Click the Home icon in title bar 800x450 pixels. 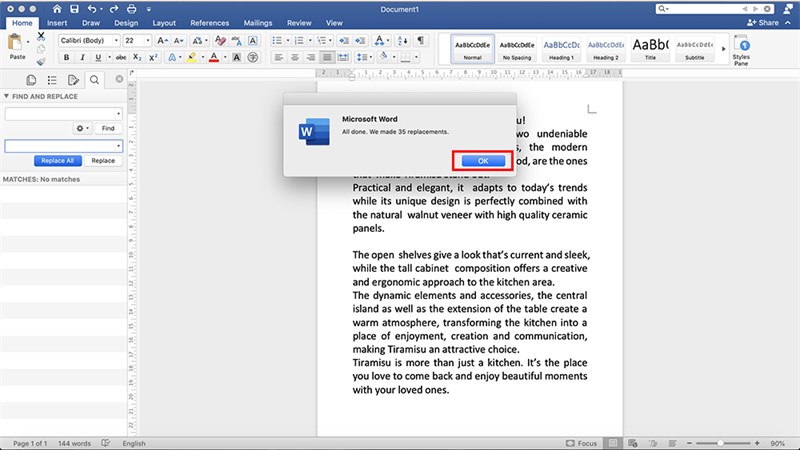click(57, 9)
